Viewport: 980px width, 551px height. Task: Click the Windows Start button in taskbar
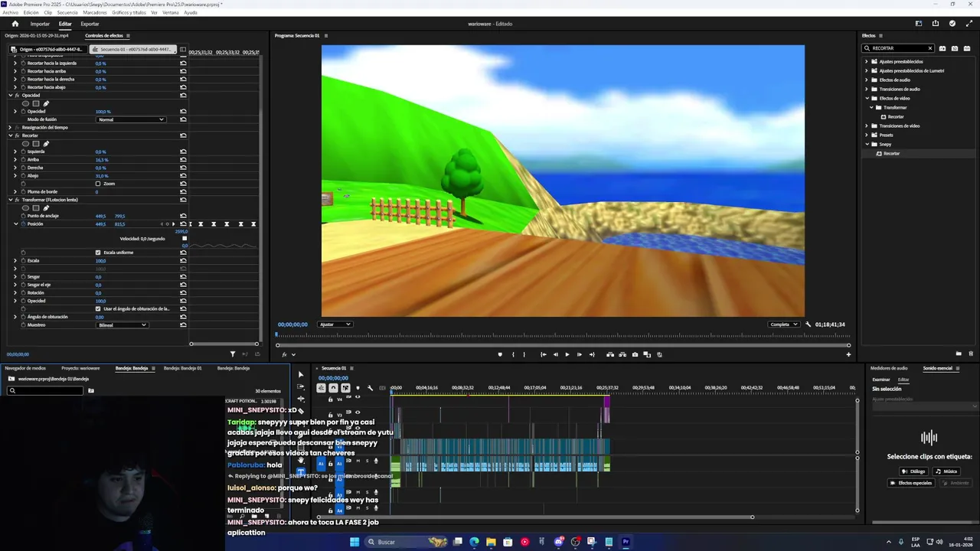354,542
